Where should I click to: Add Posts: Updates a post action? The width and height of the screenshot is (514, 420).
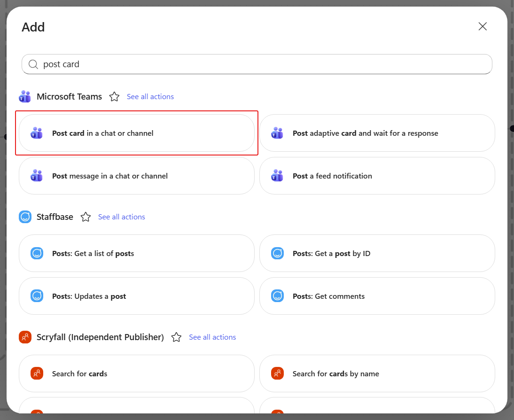click(137, 296)
